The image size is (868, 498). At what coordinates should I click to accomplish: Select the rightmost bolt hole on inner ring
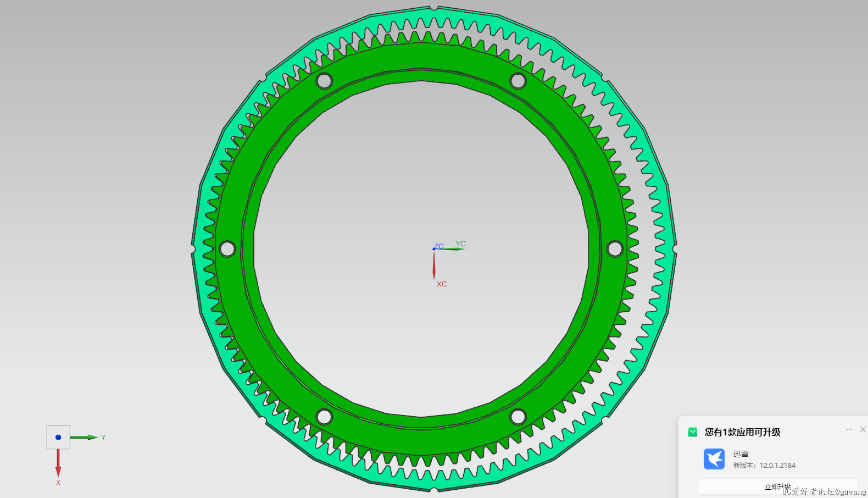coord(615,249)
